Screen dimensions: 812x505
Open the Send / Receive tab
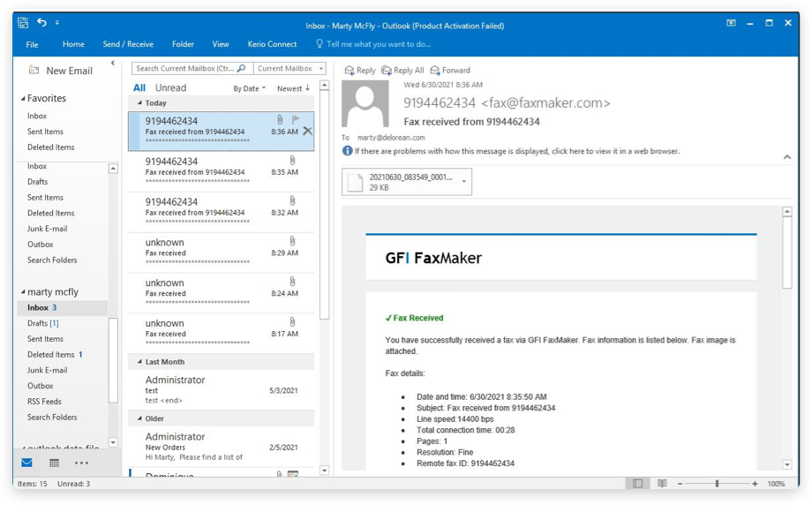128,44
